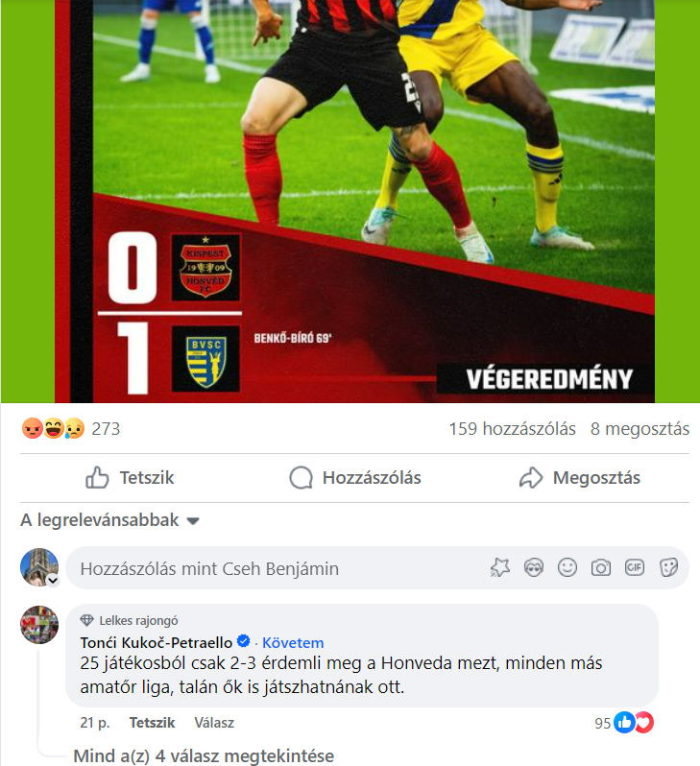Like the comment via Tetszik link
This screenshot has width=700, height=766.
click(x=152, y=723)
